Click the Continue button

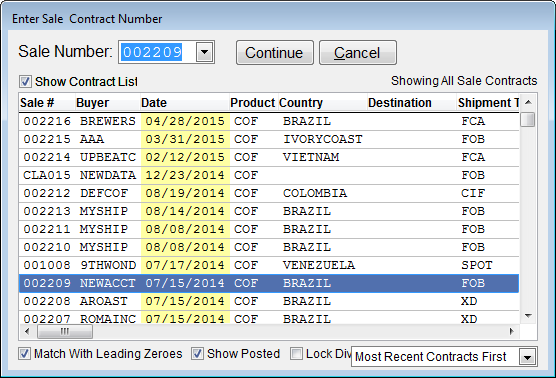tap(275, 52)
